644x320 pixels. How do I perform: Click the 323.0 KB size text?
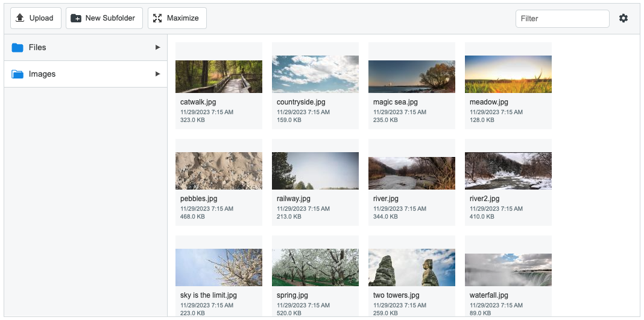pyautogui.click(x=192, y=120)
